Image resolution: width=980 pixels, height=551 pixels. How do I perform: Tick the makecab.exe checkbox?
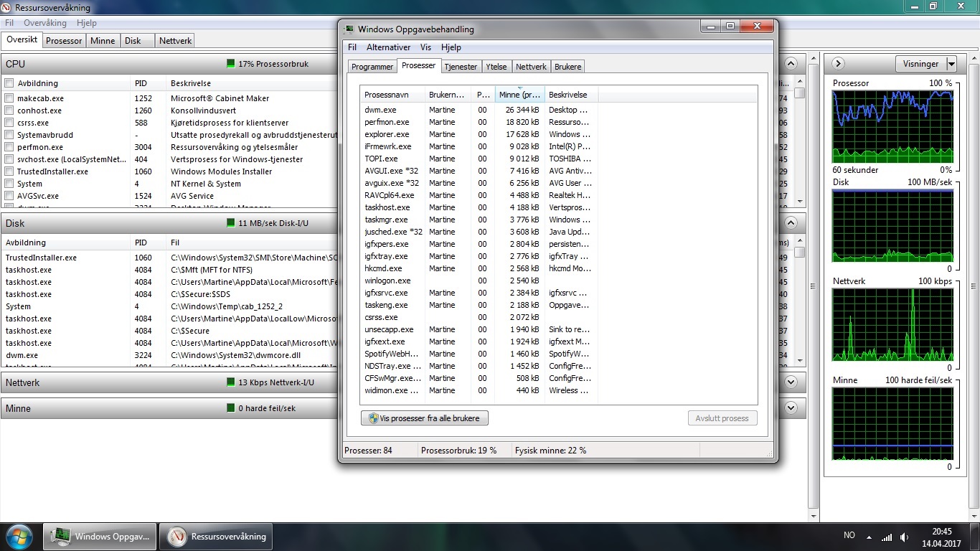click(x=9, y=98)
